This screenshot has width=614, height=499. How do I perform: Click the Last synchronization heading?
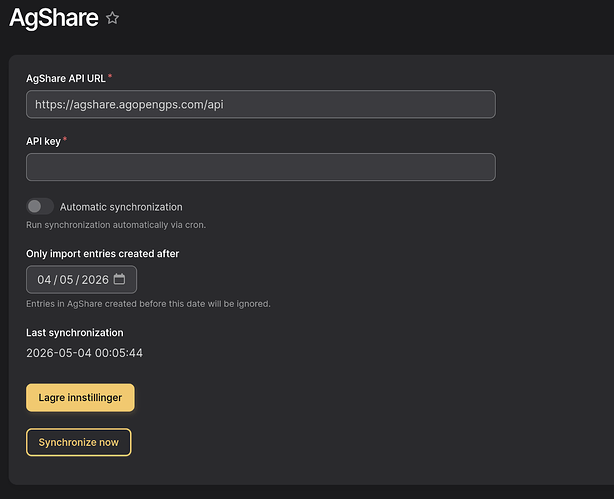click(x=75, y=333)
